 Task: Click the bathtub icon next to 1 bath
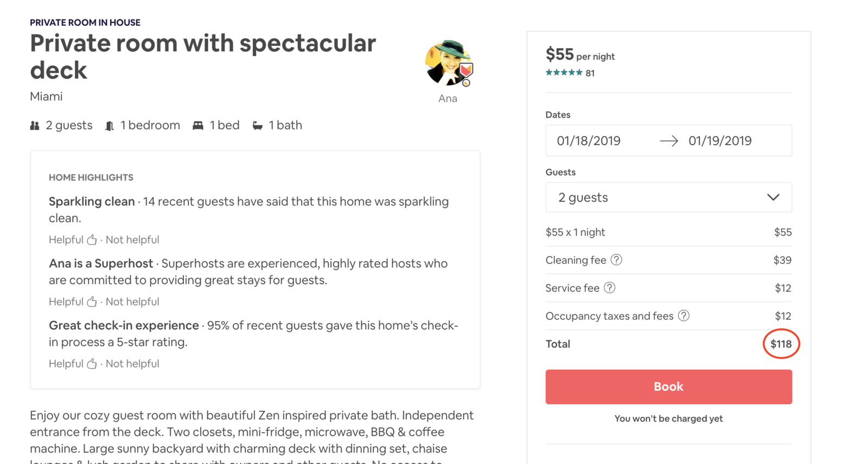click(258, 126)
